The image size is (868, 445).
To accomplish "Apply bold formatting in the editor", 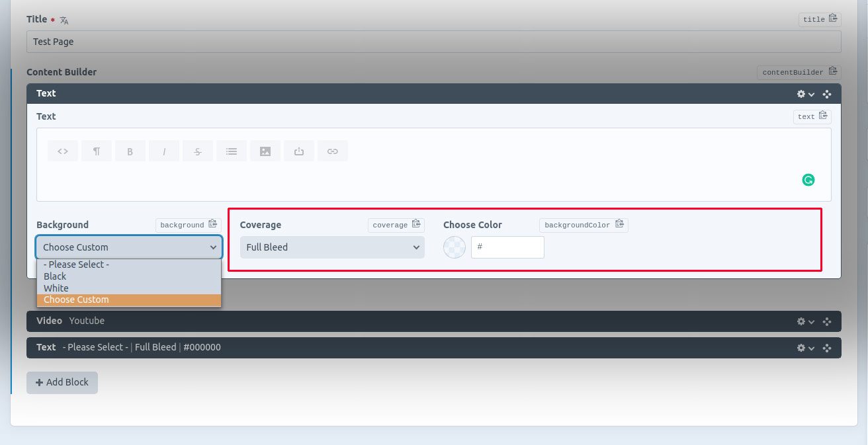I will coord(130,151).
